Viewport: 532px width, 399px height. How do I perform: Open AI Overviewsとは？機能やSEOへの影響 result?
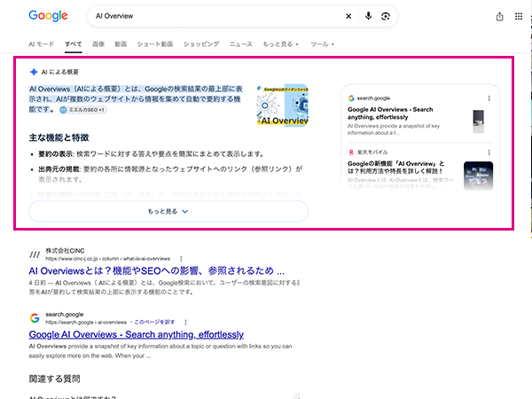click(156, 270)
